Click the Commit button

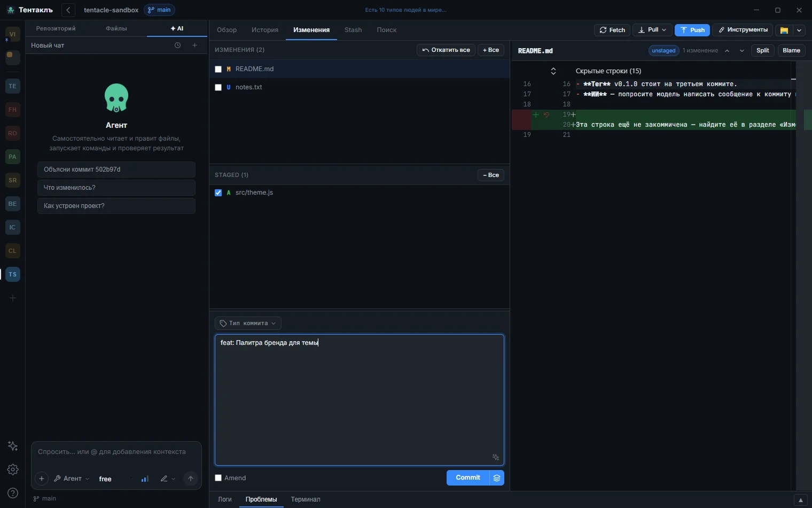click(468, 478)
